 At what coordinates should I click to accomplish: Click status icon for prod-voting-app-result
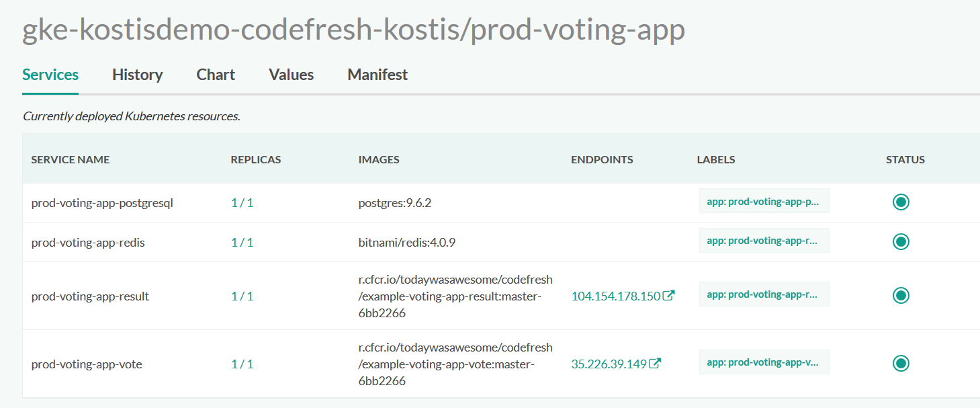(901, 295)
